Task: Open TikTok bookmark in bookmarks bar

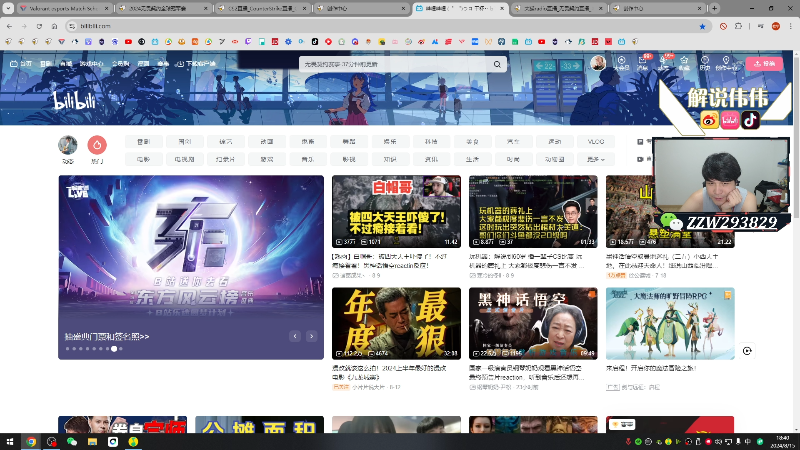Action: [x=315, y=42]
